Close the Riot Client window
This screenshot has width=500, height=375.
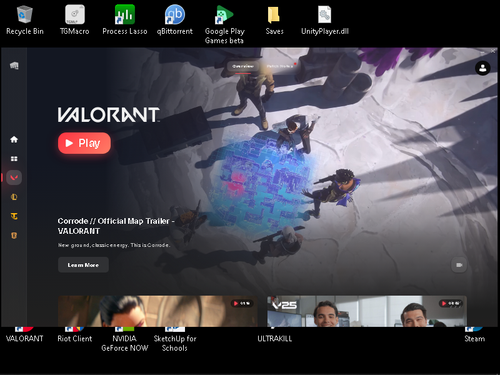(493, 51)
